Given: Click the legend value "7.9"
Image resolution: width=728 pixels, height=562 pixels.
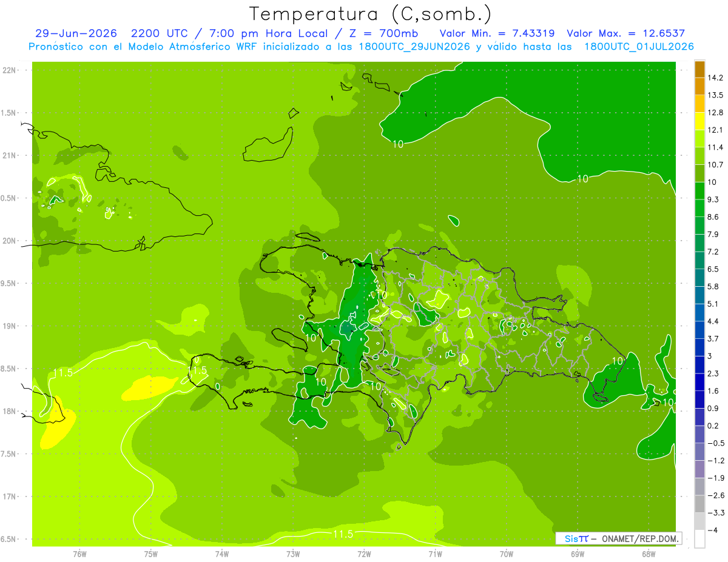Looking at the screenshot, I should (713, 234).
